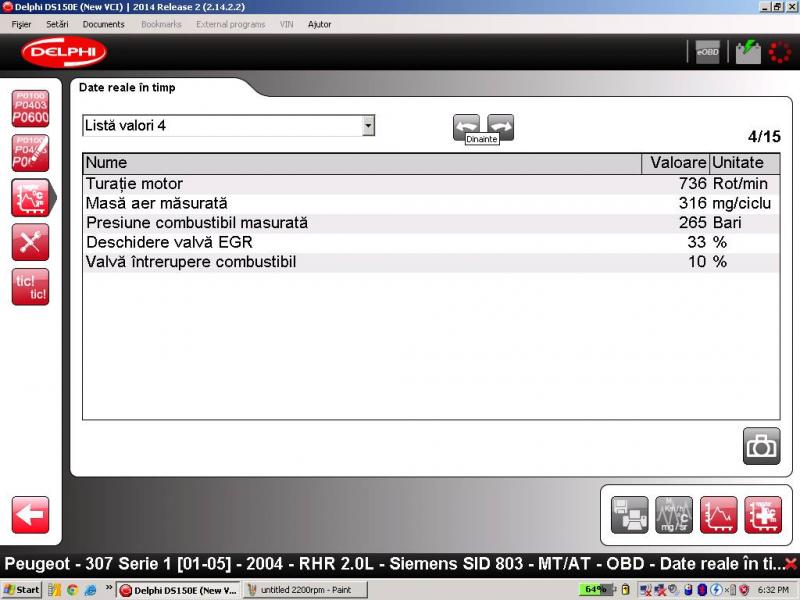Expand the quick launch chevron
This screenshot has width=800, height=600.
click(x=109, y=588)
